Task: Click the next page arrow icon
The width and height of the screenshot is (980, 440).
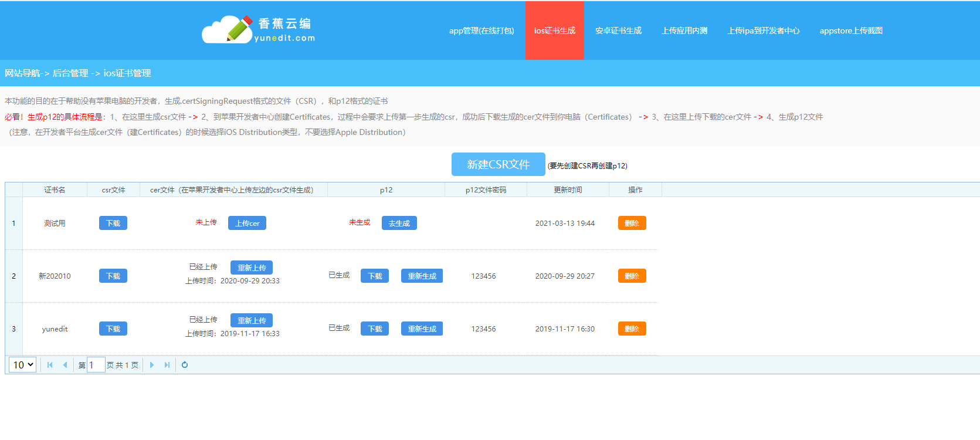Action: click(x=152, y=365)
